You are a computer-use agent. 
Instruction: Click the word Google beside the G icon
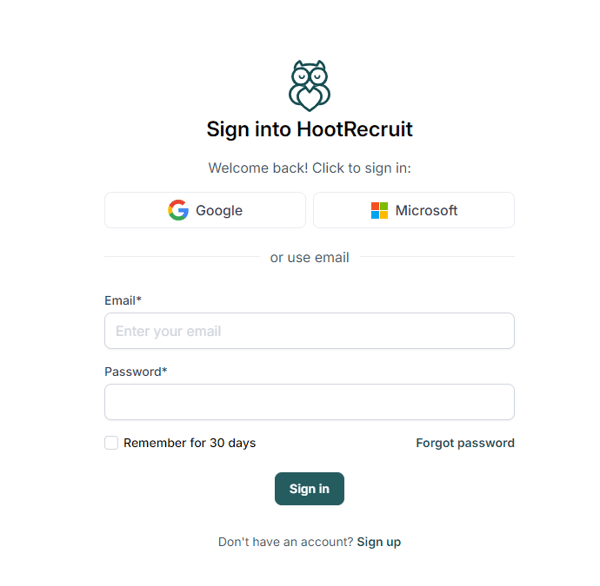pos(219,210)
